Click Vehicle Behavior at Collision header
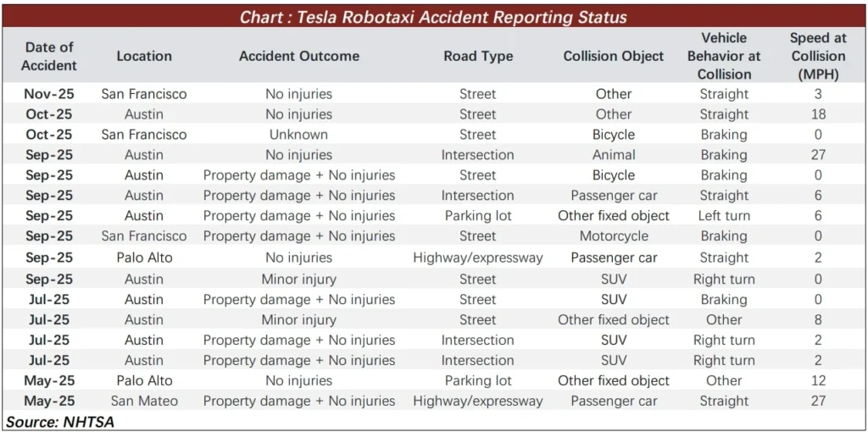868x432 pixels. (724, 56)
